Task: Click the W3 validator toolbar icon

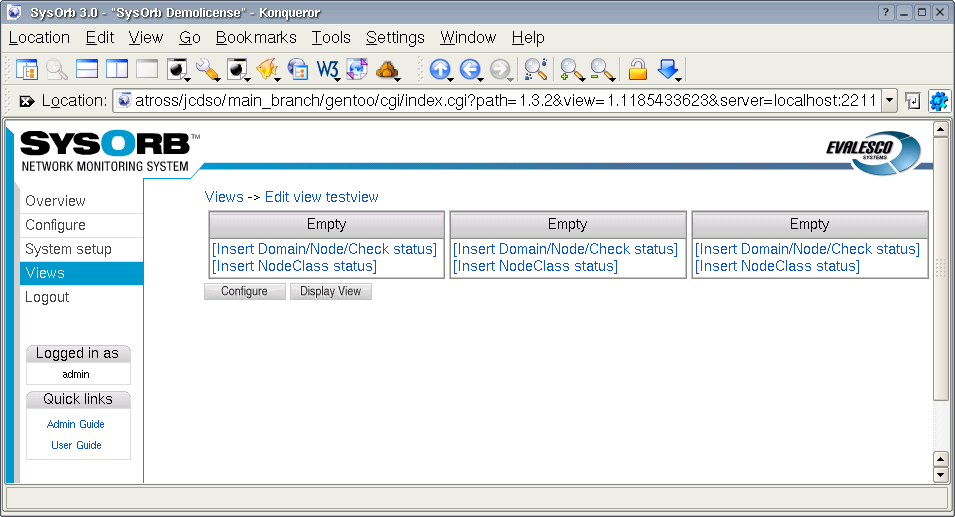Action: (328, 69)
